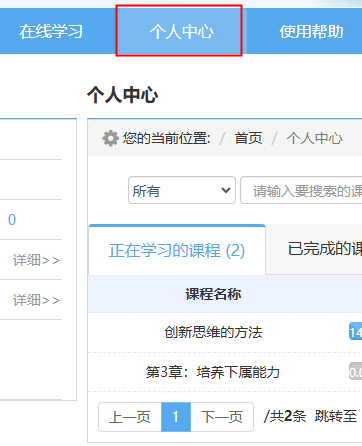Screen dimensions: 362x446
Task: Click the second 详细>> link in sidebar
Action: coord(36,300)
